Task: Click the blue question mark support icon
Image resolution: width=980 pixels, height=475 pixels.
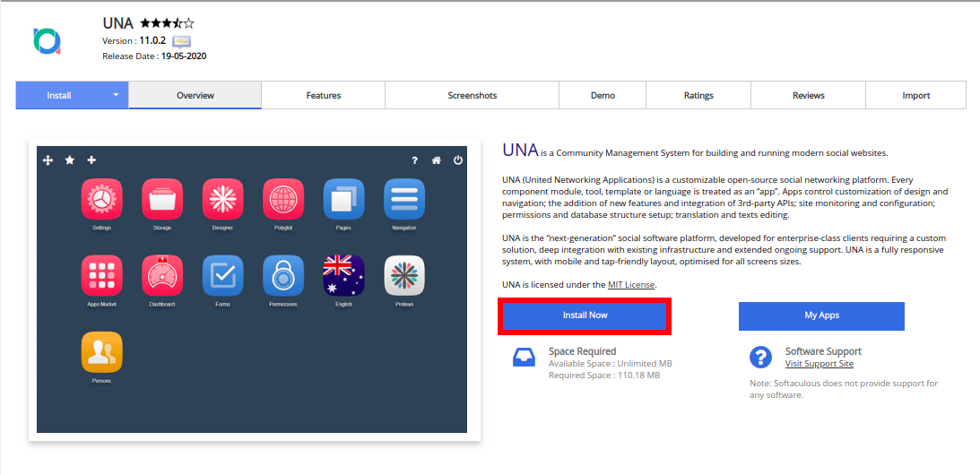Action: pyautogui.click(x=760, y=357)
